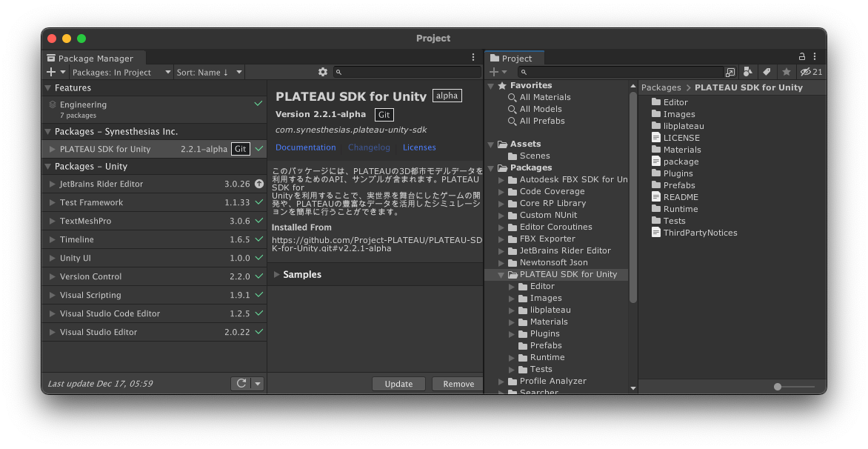The width and height of the screenshot is (868, 449).
Task: Click the project tree vertical scrollbar
Action: click(632, 198)
